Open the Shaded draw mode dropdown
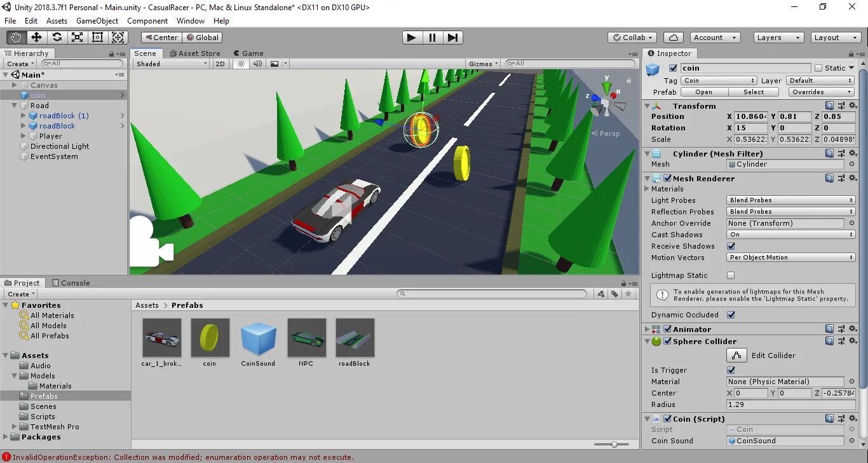 tap(171, 64)
